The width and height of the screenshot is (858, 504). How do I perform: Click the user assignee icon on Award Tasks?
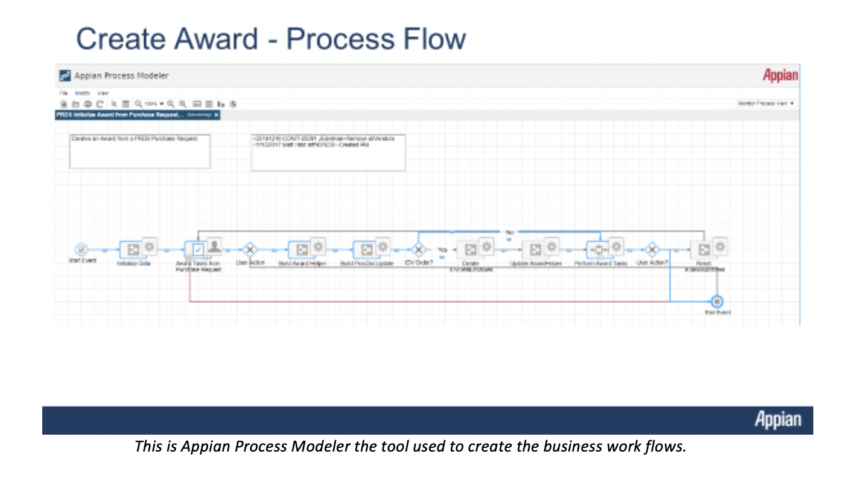pyautogui.click(x=214, y=245)
